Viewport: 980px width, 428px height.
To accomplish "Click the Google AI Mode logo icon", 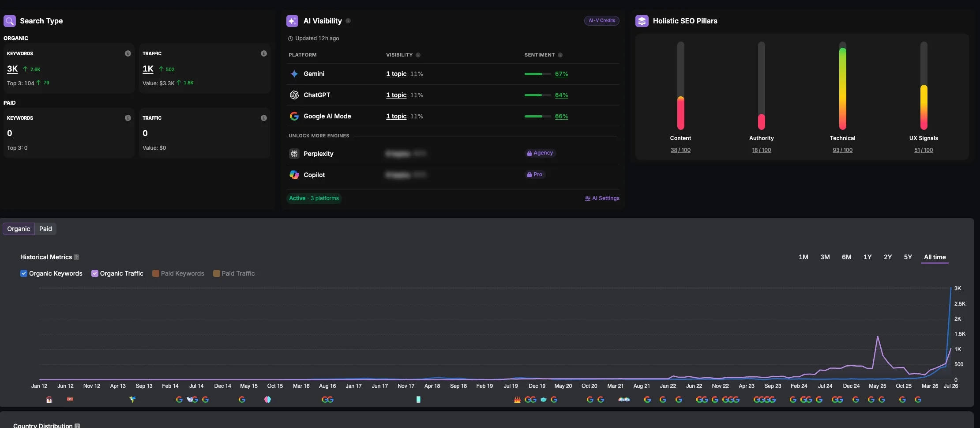I will point(294,116).
